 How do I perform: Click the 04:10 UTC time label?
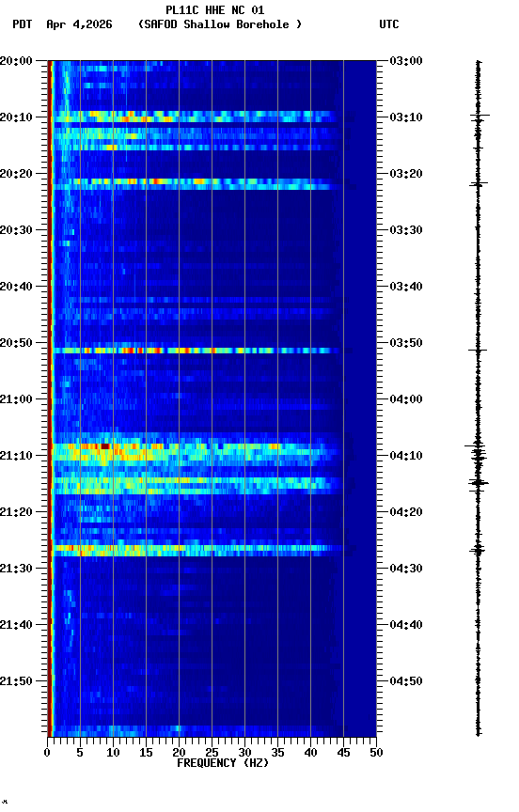click(x=406, y=456)
